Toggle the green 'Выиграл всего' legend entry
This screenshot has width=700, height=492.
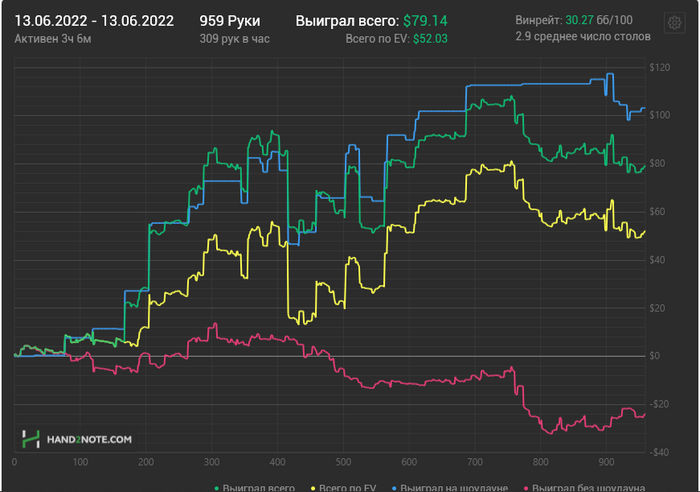(255, 488)
